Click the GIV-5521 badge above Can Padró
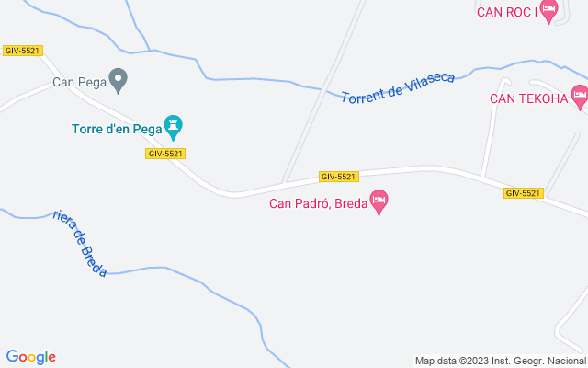588x368 pixels. [339, 177]
